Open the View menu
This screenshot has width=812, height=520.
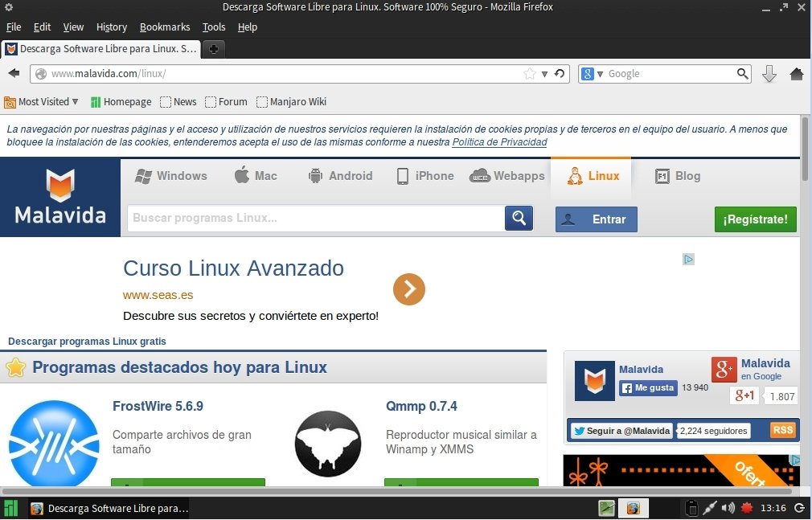pos(73,27)
